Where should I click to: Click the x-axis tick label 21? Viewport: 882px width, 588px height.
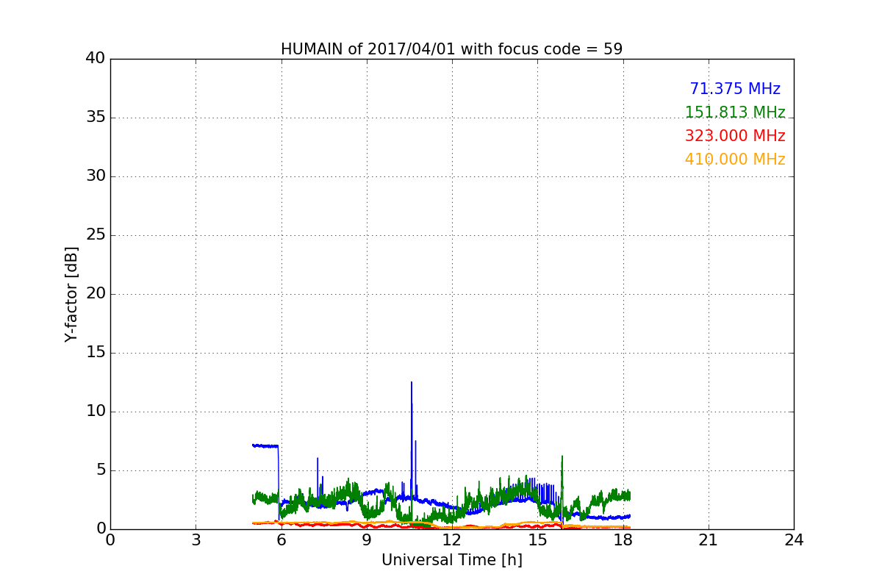pos(709,540)
